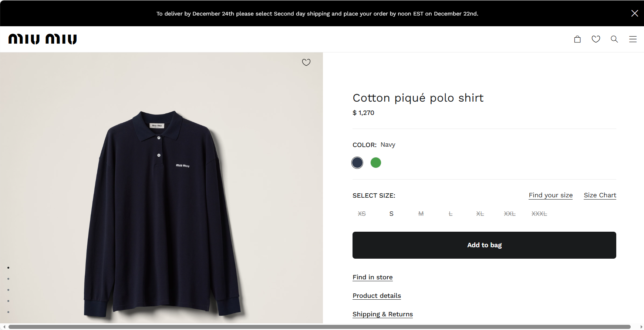Expand Shipping & Returns section

pyautogui.click(x=382, y=314)
